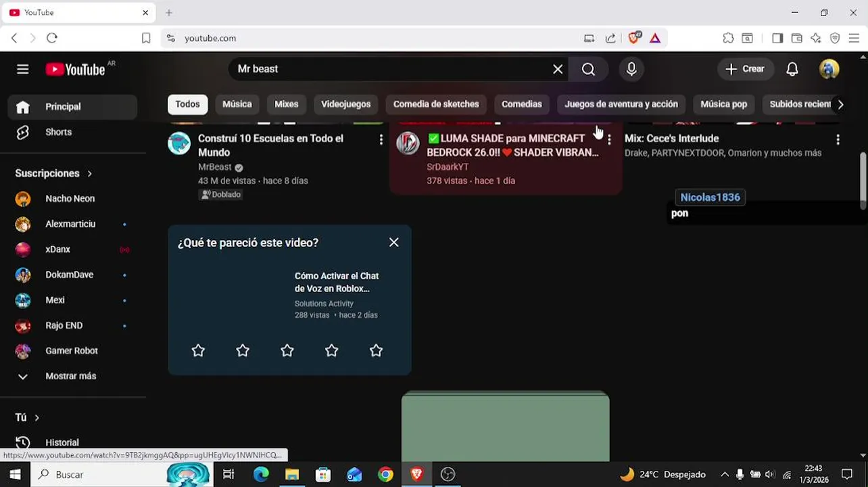Open Principal in the sidebar
868x487 pixels.
pos(73,107)
